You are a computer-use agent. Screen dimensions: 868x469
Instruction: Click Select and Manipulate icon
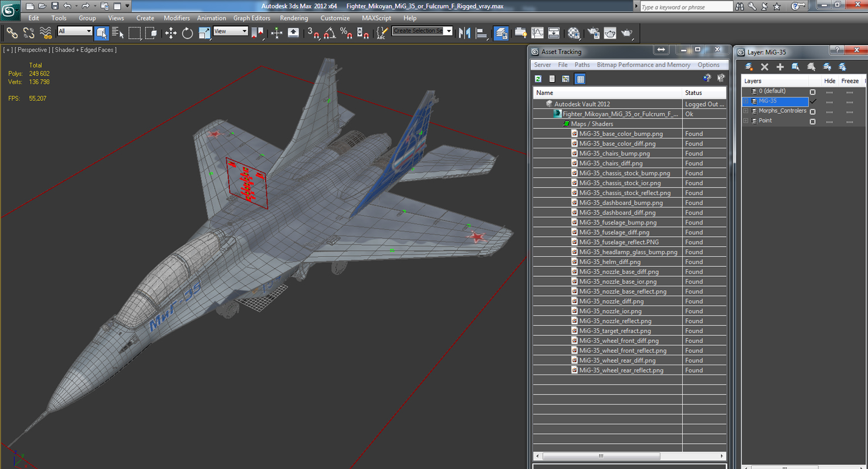click(x=277, y=33)
